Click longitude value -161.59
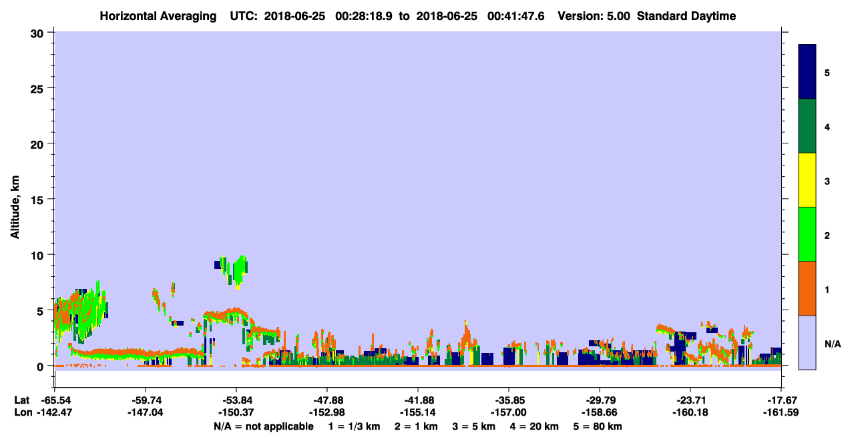This screenshot has height=445, width=868. point(781,412)
